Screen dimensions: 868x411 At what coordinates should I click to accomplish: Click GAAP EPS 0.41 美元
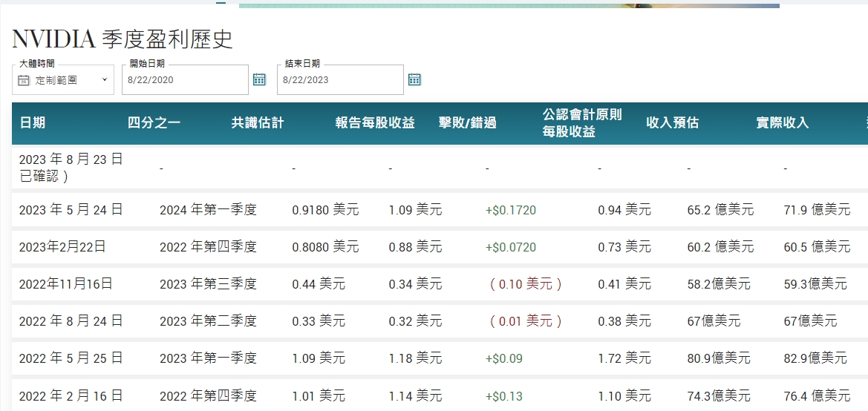tap(624, 284)
